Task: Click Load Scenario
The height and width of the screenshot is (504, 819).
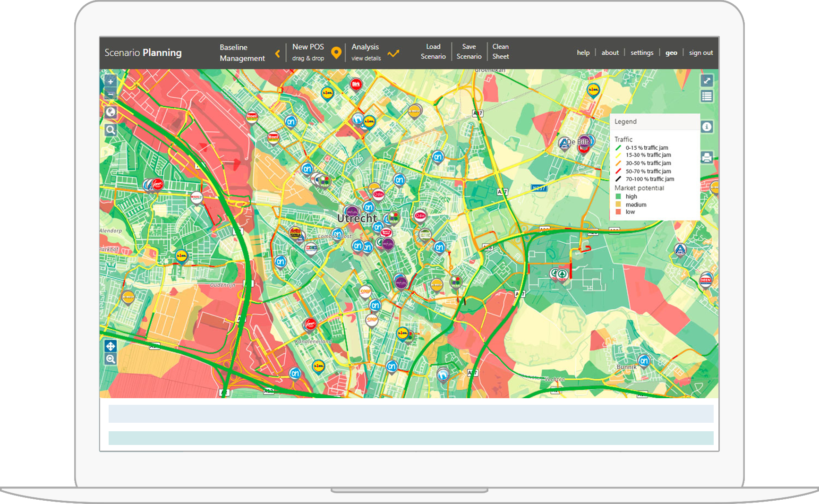Action: point(433,51)
